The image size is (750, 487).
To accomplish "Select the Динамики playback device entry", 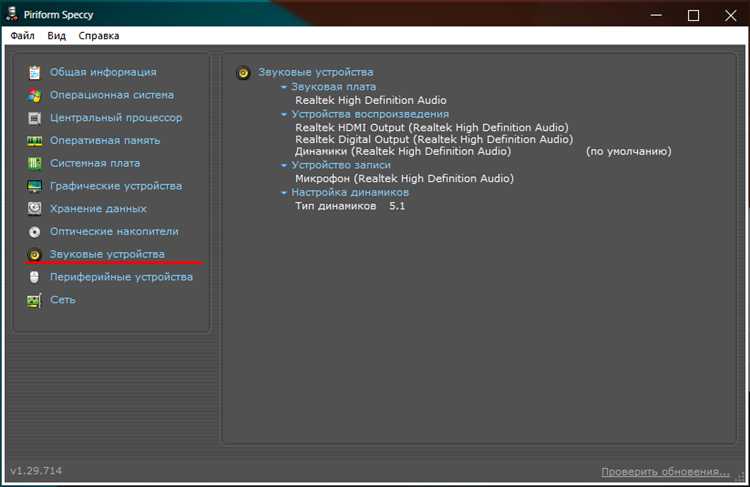I will [x=403, y=151].
